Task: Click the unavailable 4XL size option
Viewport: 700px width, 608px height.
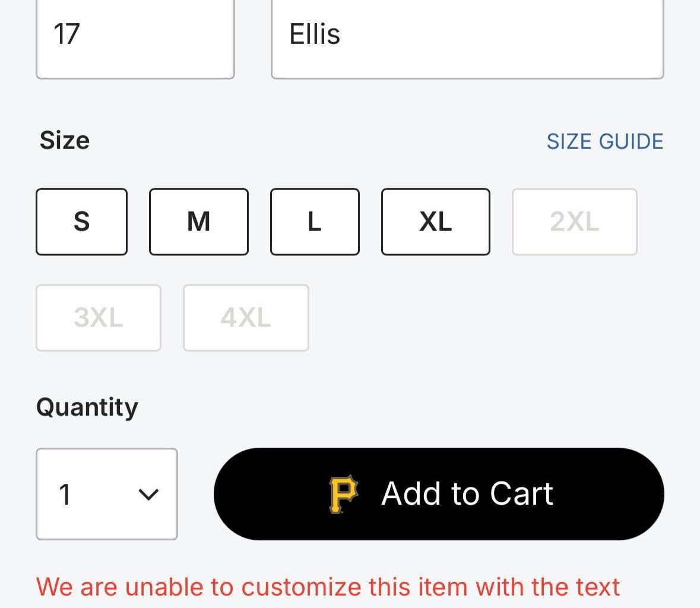Action: tap(245, 317)
